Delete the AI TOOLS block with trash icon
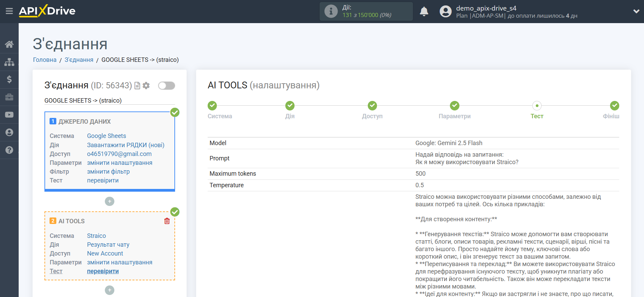The height and width of the screenshot is (297, 644). click(167, 221)
